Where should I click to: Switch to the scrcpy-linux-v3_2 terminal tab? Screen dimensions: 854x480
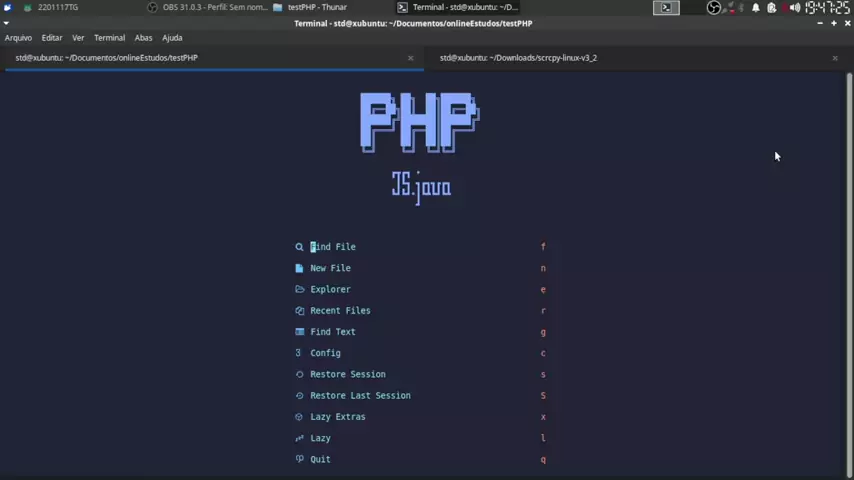pos(518,58)
